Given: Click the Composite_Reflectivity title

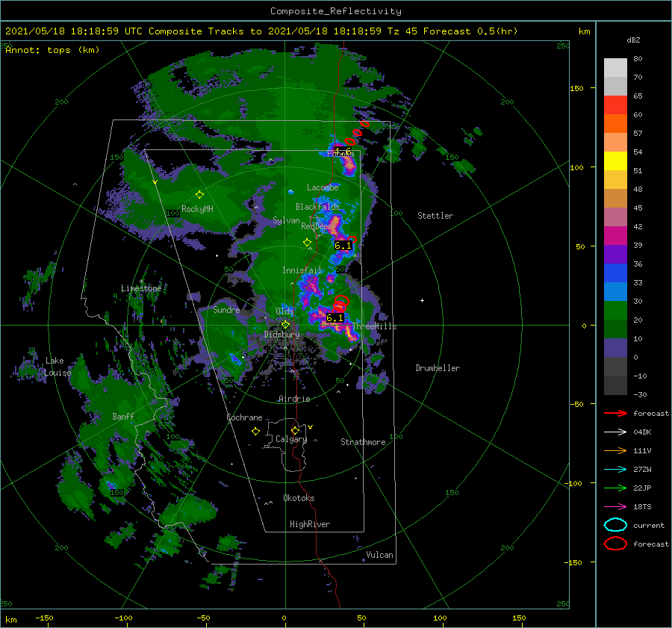Looking at the screenshot, I should [x=335, y=11].
